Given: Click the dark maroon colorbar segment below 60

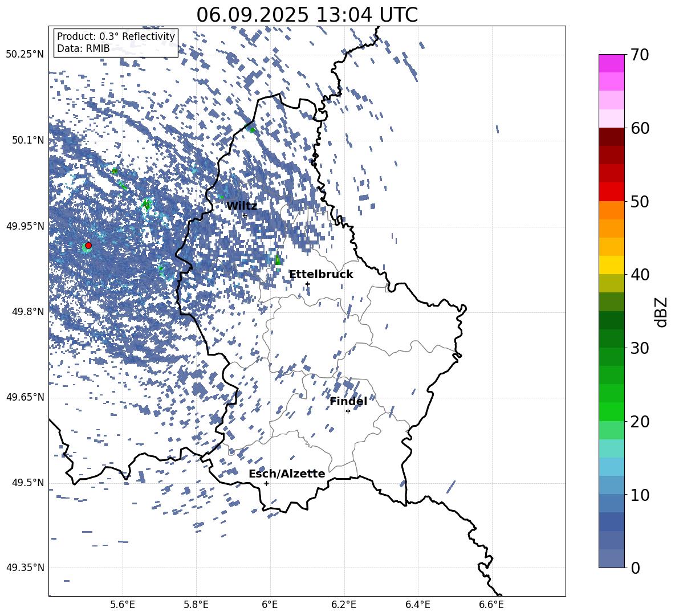Looking at the screenshot, I should point(611,137).
